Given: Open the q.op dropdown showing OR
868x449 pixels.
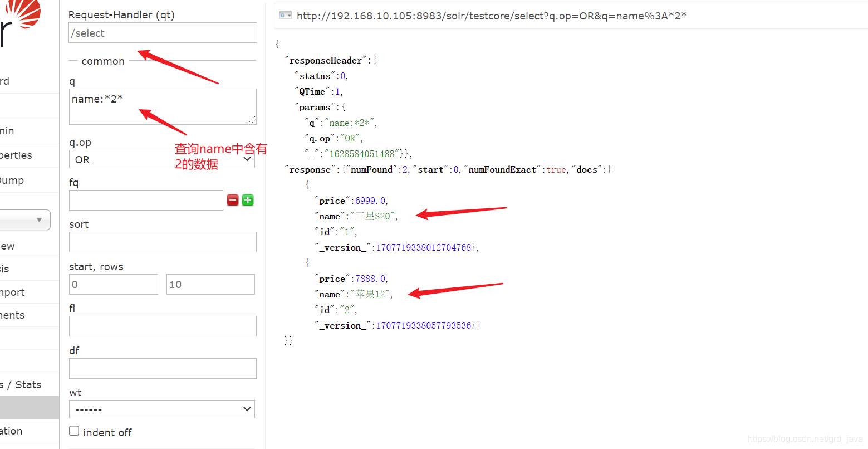Looking at the screenshot, I should pyautogui.click(x=162, y=159).
